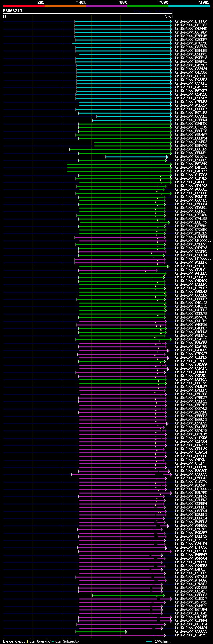This screenshot has height=644, width=213.
Task: Select the UniRef100_C5WW55 label
Action: point(191,475)
